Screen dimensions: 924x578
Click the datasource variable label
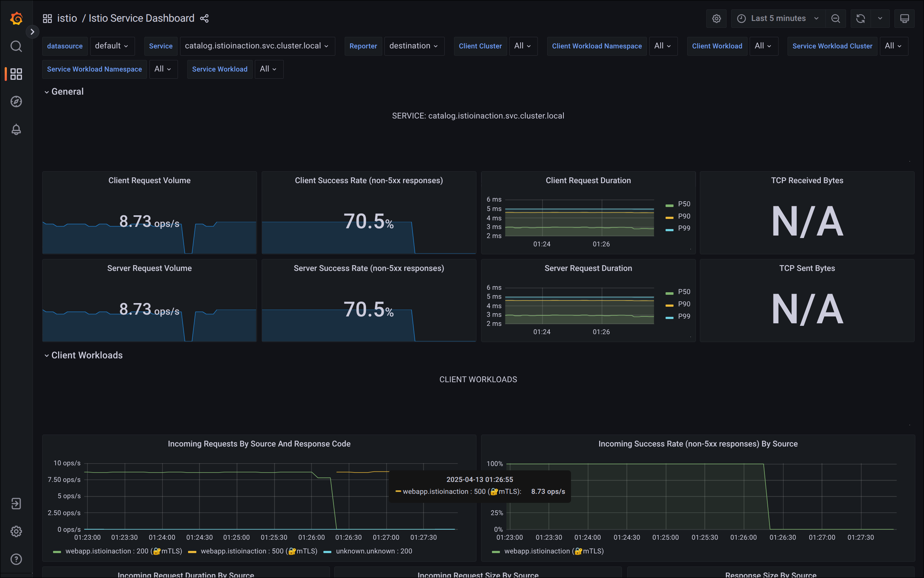pyautogui.click(x=65, y=46)
